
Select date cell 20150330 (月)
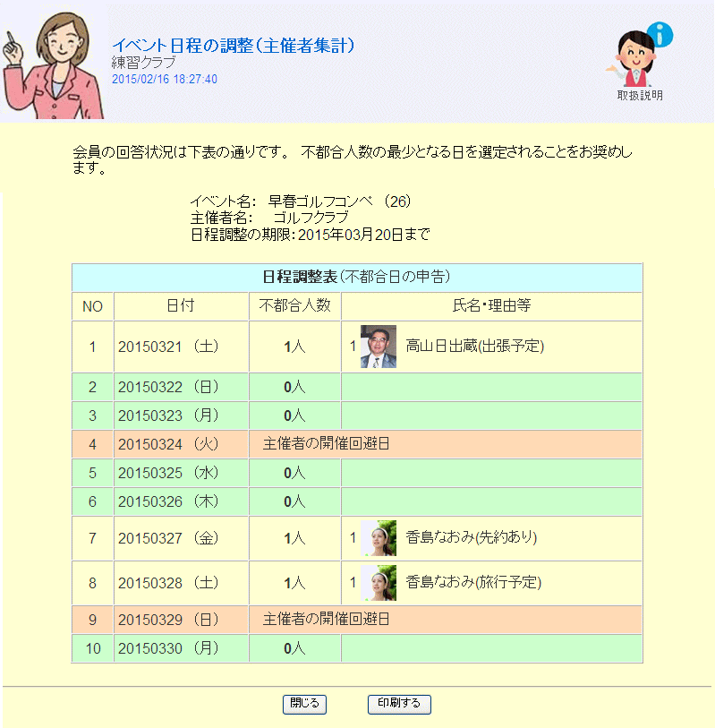(x=181, y=648)
